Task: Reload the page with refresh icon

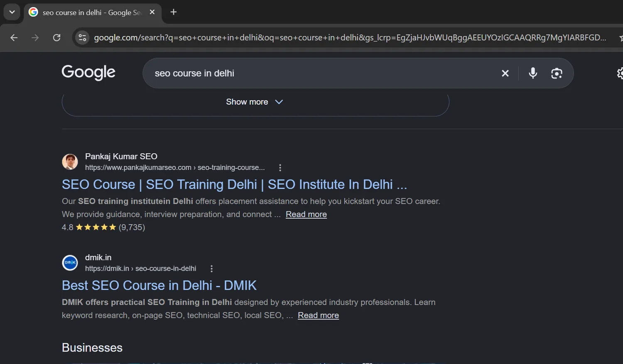Action: (57, 38)
